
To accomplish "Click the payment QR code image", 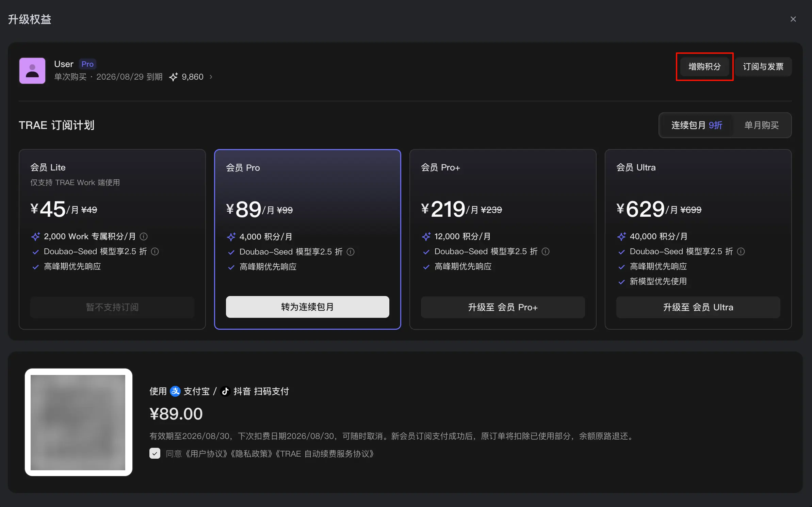I will [78, 422].
